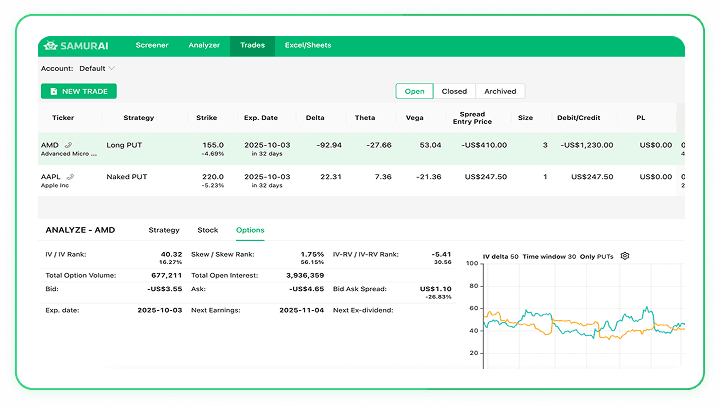This screenshot has width=720, height=407.
Task: Click the Long PUT strategy cell
Action: point(124,145)
